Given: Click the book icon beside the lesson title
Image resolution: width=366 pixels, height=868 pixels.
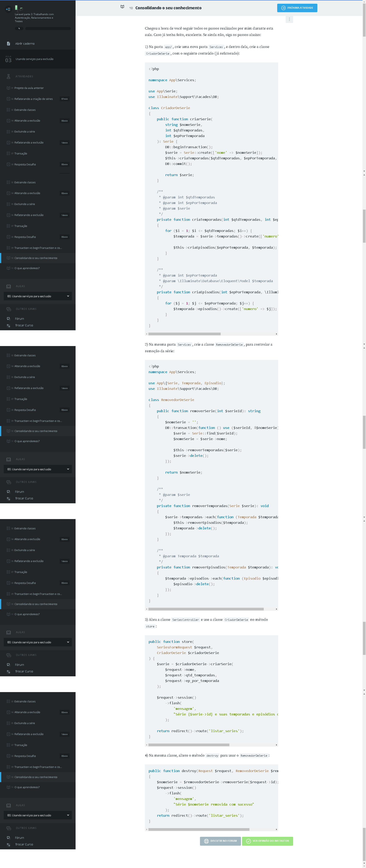Looking at the screenshot, I should click(x=123, y=7).
